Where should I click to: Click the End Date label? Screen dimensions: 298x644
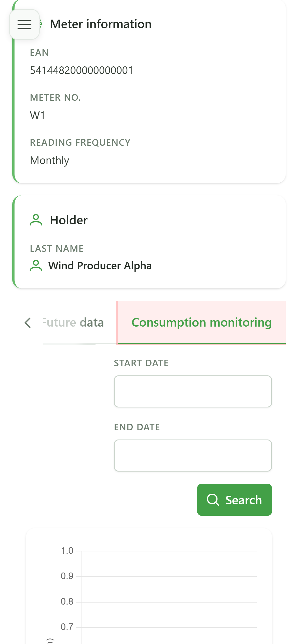click(x=137, y=427)
